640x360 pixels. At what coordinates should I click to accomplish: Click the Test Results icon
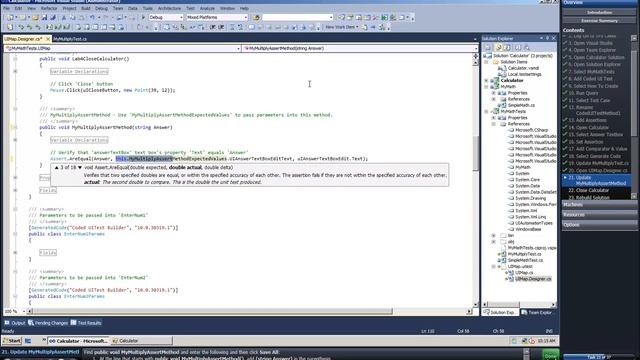[x=73, y=323]
